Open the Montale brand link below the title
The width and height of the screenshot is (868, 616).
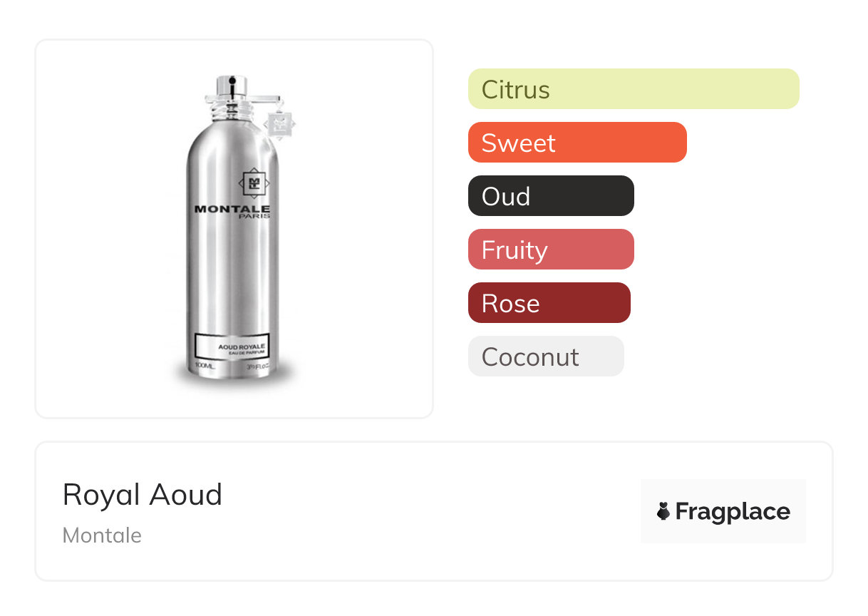coord(102,535)
